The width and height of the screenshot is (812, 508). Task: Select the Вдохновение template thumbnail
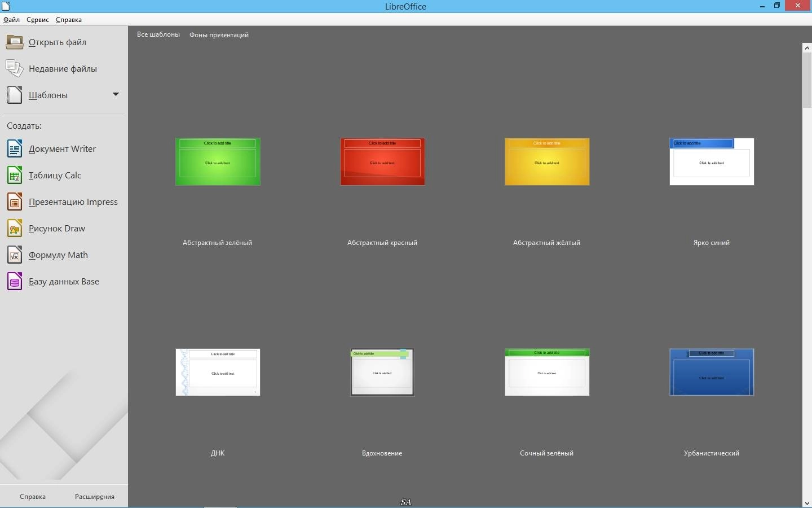coord(382,372)
